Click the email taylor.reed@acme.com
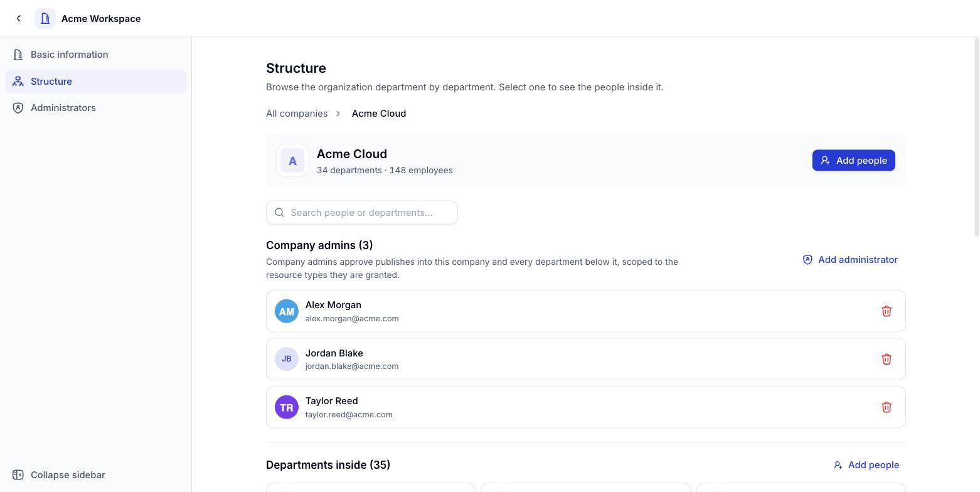980x492 pixels. 349,415
